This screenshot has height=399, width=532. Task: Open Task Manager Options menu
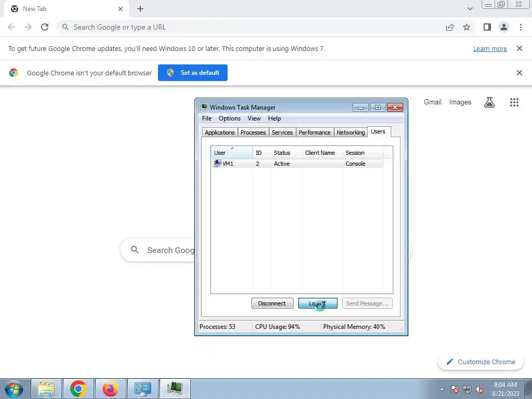(230, 118)
